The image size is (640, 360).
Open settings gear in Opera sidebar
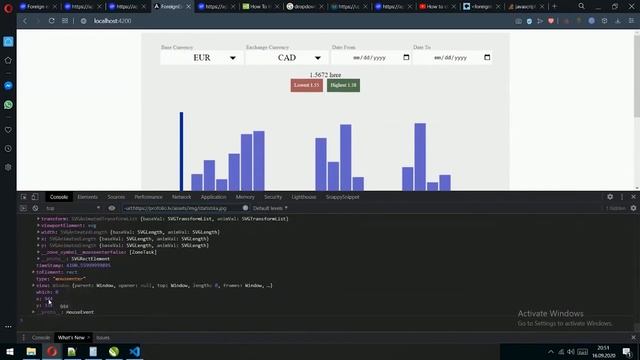(8, 167)
